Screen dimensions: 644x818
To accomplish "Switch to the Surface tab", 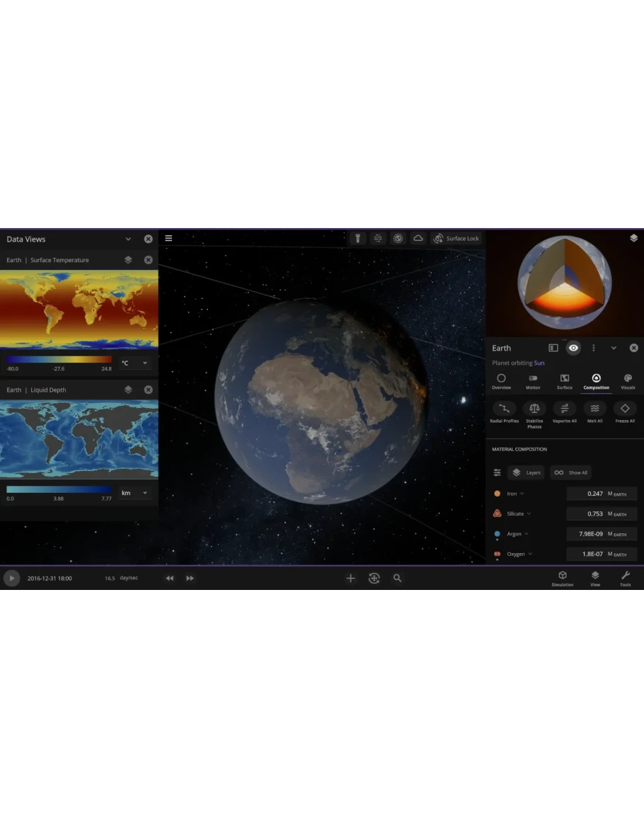I will (564, 382).
